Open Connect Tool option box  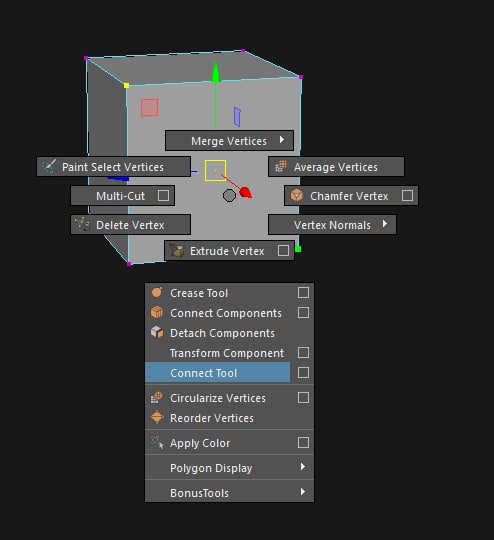[x=303, y=373]
